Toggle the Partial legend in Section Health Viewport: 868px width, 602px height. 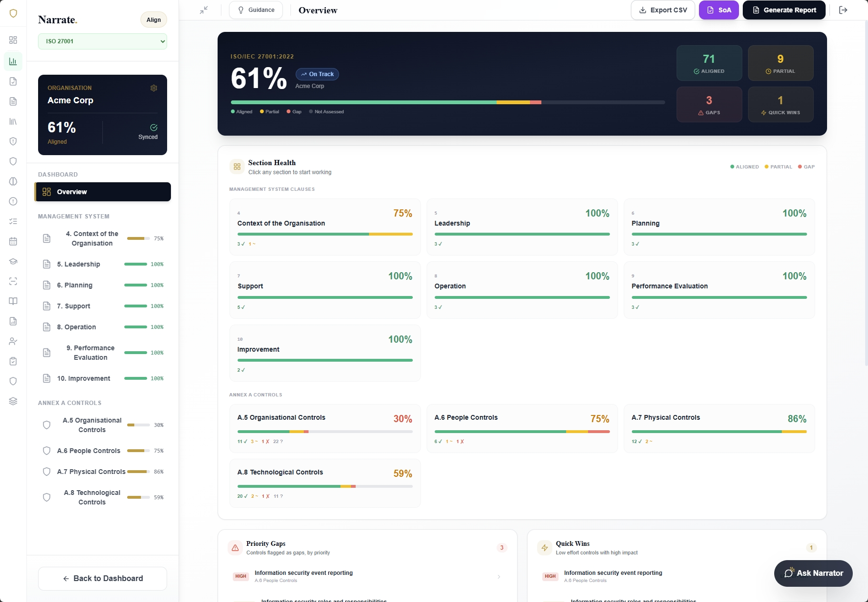[x=778, y=167]
